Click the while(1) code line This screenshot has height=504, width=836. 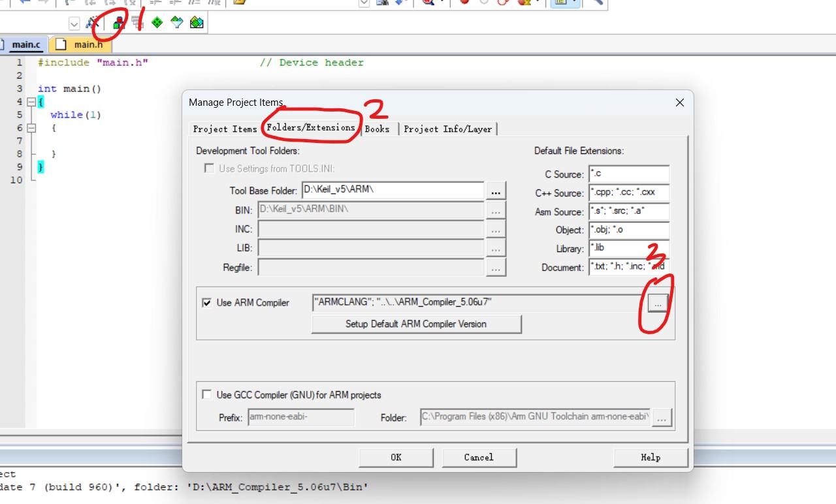[76, 115]
